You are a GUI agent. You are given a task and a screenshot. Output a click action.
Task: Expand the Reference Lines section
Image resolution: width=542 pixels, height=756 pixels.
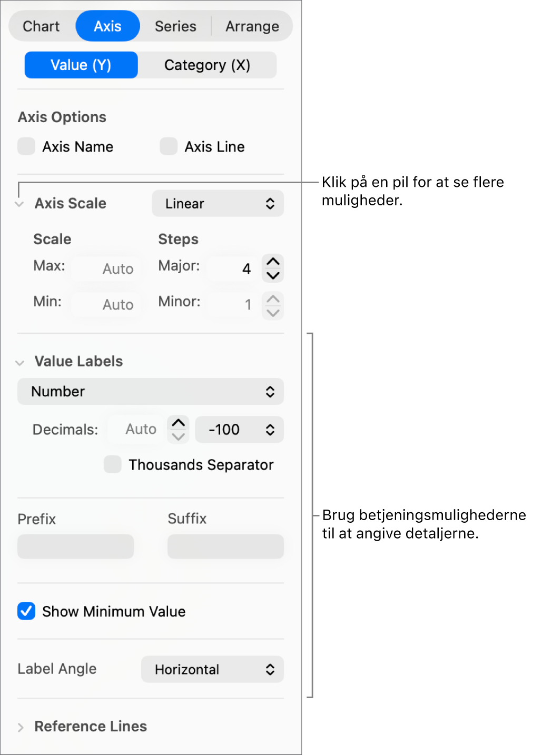pyautogui.click(x=21, y=728)
